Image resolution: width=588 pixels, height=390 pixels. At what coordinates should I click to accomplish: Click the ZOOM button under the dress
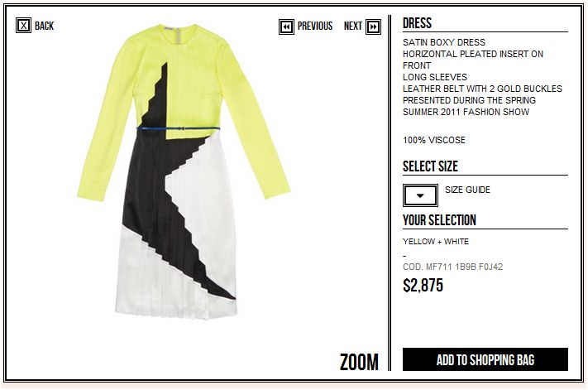(x=359, y=362)
